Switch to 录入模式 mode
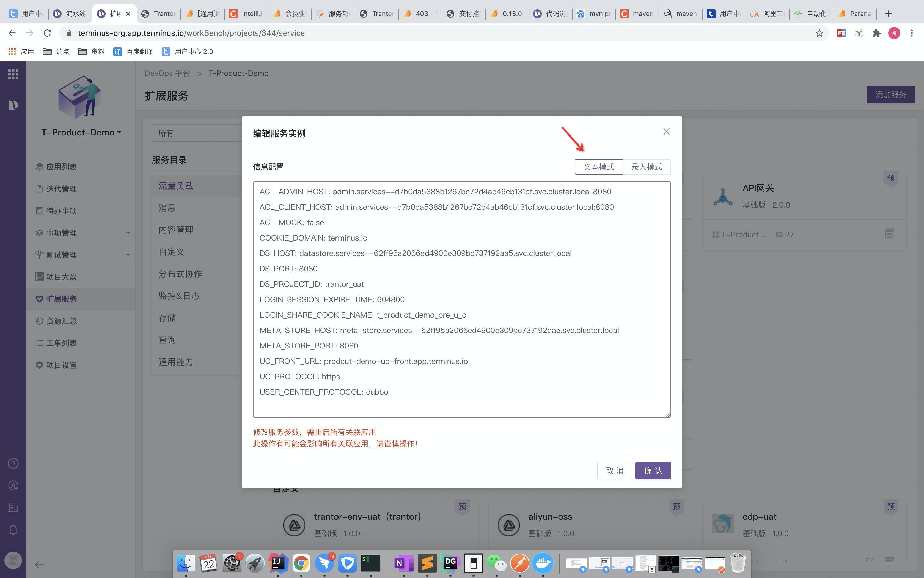Viewport: 924px width, 578px height. (x=647, y=167)
